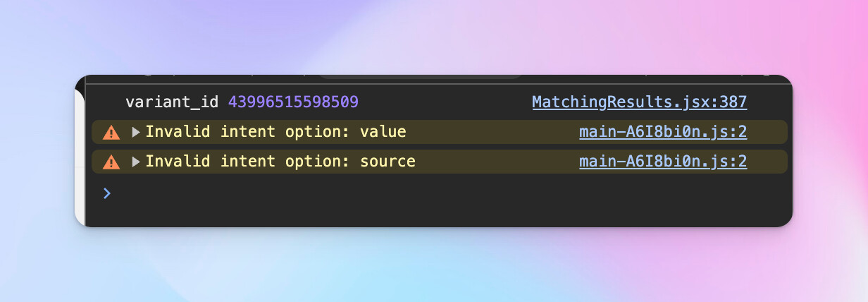Select the purple number 43996515598509

click(293, 102)
